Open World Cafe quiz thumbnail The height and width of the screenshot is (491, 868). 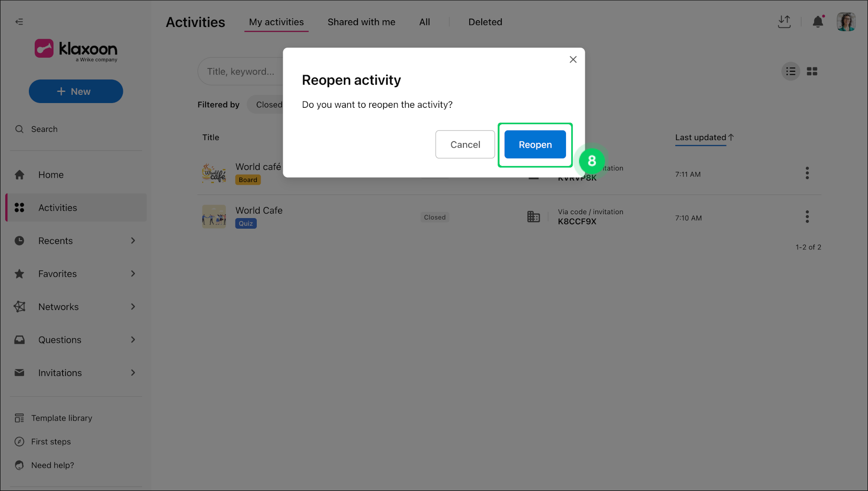(x=214, y=217)
